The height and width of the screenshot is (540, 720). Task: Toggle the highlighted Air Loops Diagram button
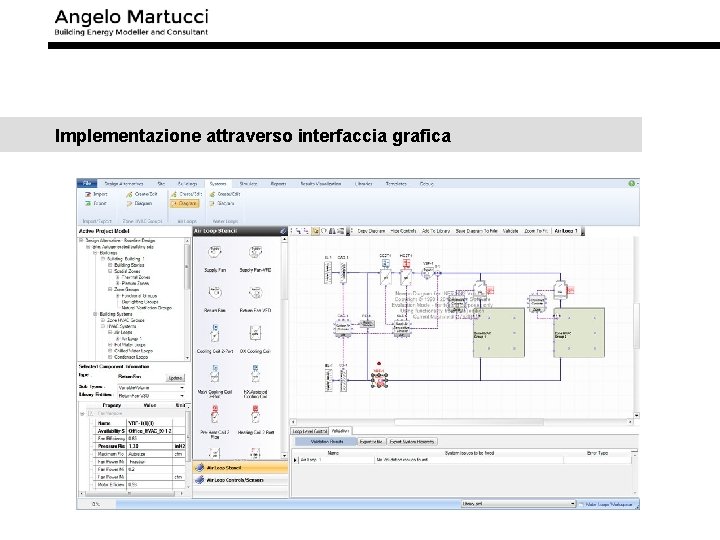[185, 203]
